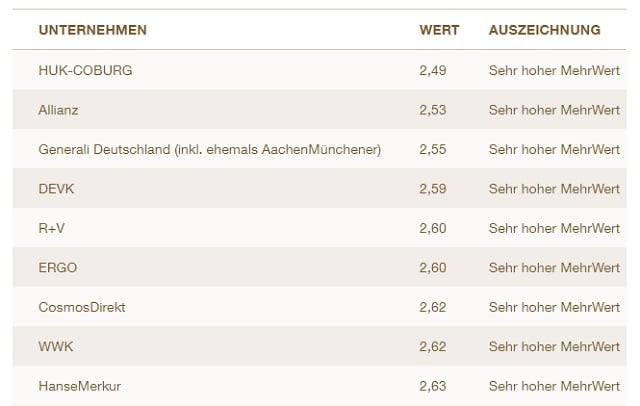Select the 2,63 value for HanseMerkur

(432, 386)
